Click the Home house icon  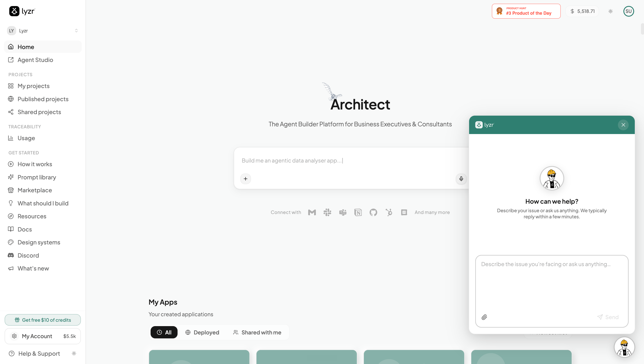pos(11,47)
